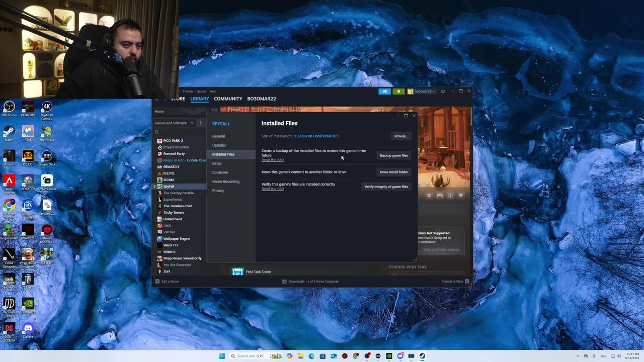Image resolution: width=644 pixels, height=362 pixels.
Task: Open Crime Simulator desktop shortcut
Action: (x=9, y=258)
